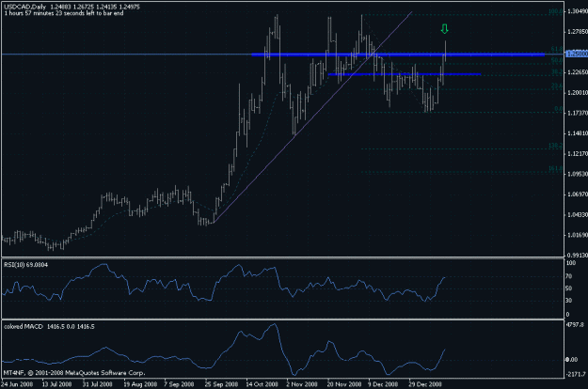Click the 20 Nov 2008 date label
Image resolution: width=588 pixels, height=389 pixels.
tap(344, 384)
